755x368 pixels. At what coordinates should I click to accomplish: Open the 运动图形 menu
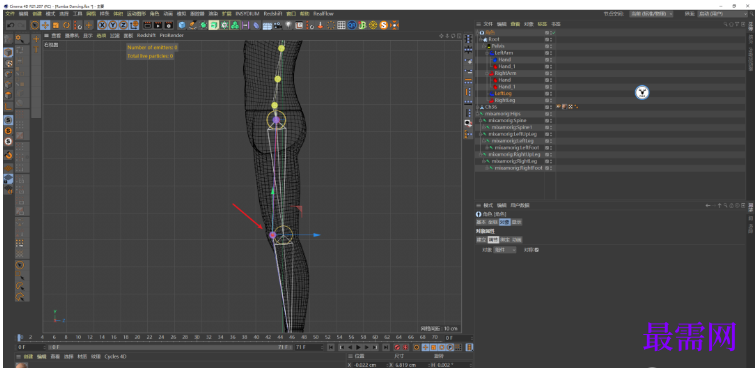[x=136, y=14]
